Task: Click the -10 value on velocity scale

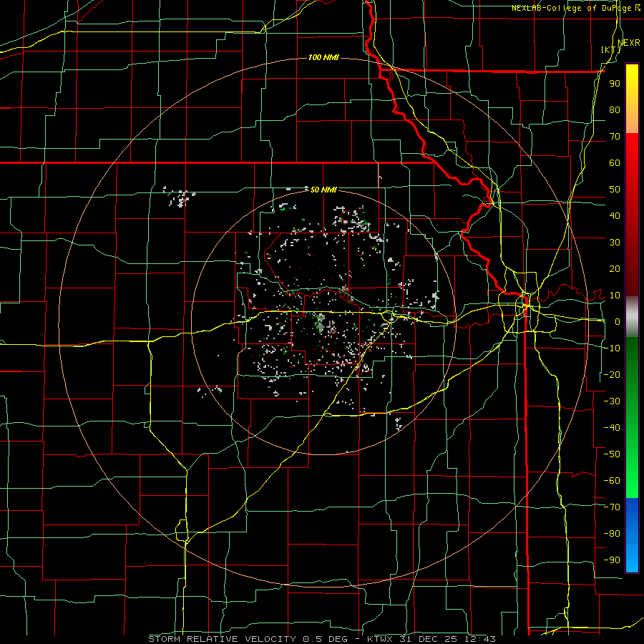Action: click(x=612, y=348)
